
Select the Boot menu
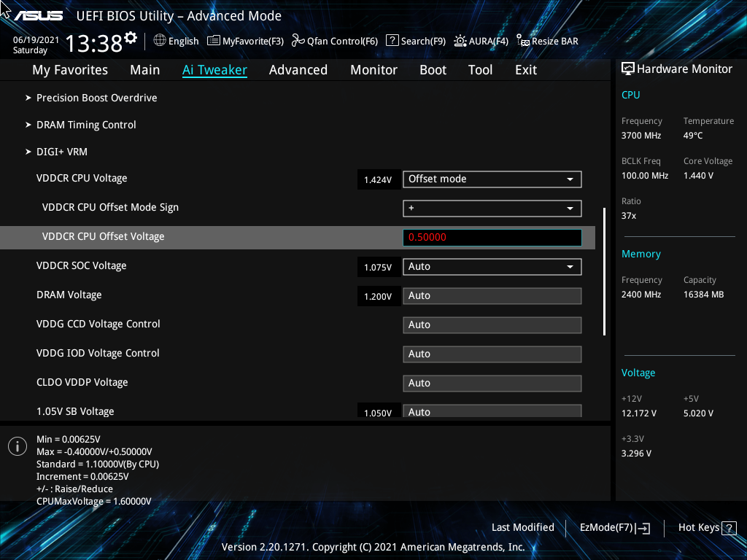433,69
